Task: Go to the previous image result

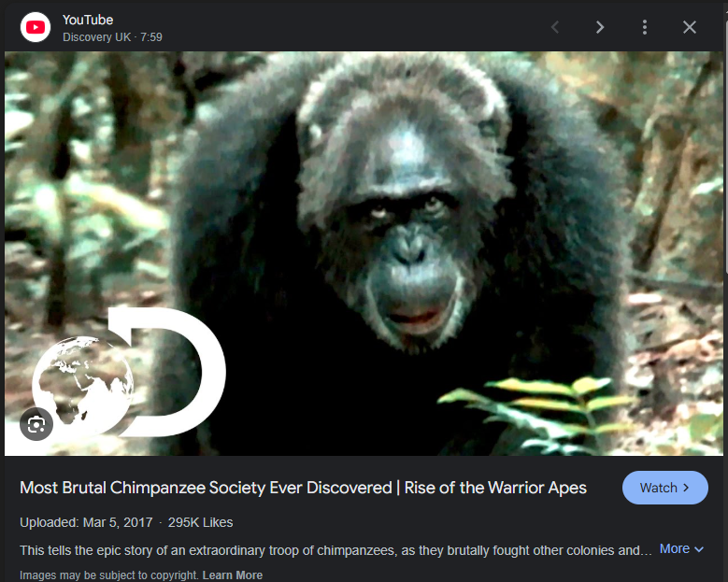Action: click(x=555, y=27)
